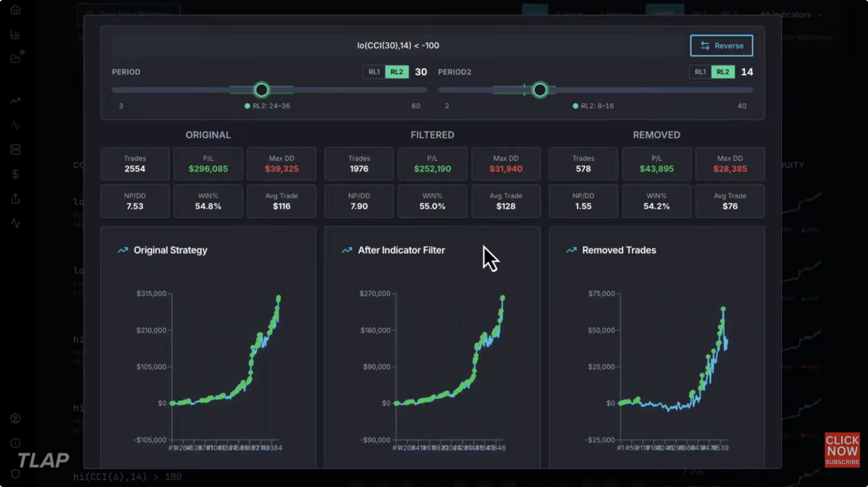868x487 pixels.
Task: Click the Removed Trades equity curve chart
Action: 674,367
